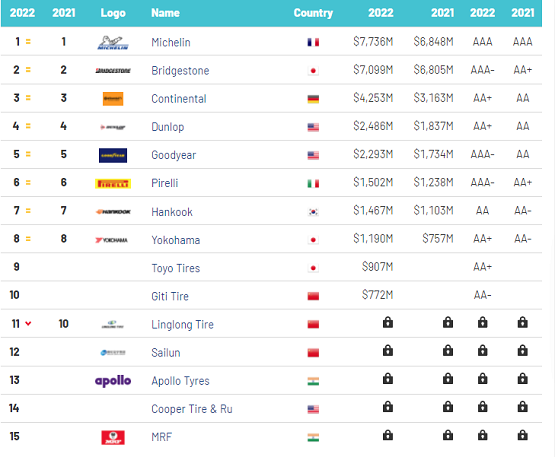Click the purple apollo logo
The width and height of the screenshot is (555, 457).
(113, 381)
